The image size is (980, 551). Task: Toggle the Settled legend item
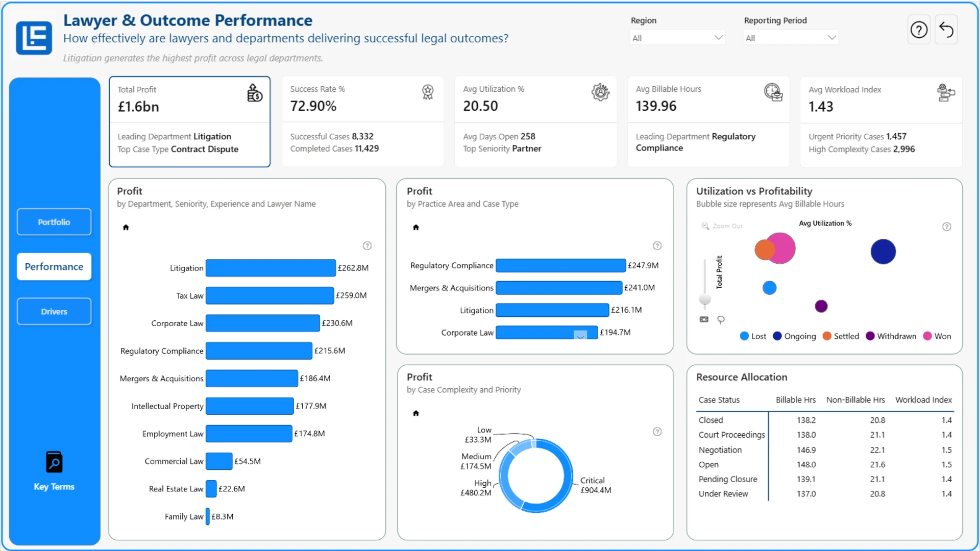click(x=841, y=336)
